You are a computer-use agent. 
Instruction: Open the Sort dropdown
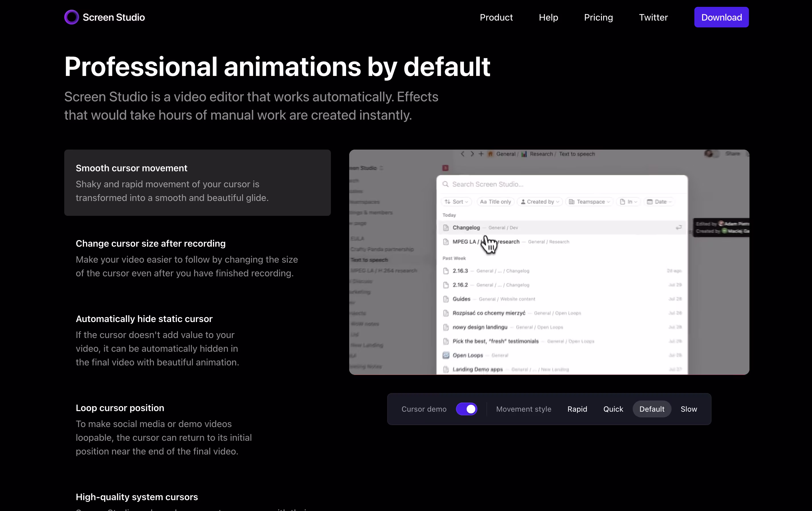(x=456, y=202)
